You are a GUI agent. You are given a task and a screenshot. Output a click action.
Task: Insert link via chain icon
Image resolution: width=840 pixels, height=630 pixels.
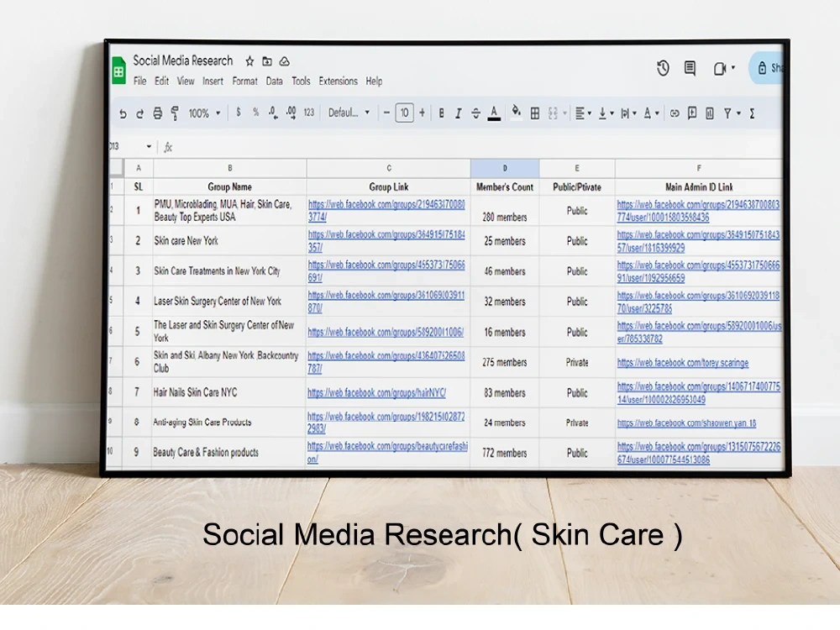click(675, 113)
